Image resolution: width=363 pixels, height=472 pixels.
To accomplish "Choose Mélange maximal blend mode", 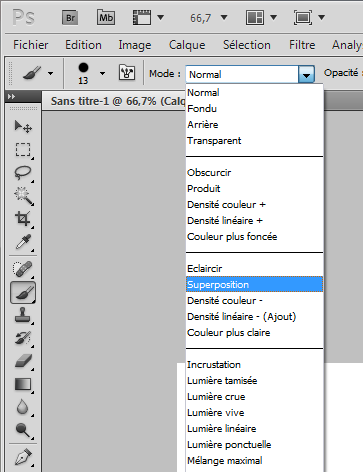I will click(255, 460).
